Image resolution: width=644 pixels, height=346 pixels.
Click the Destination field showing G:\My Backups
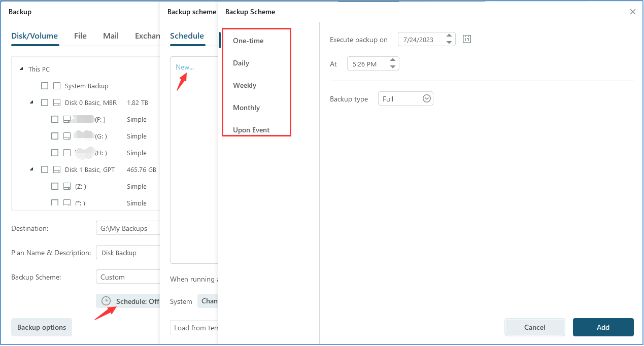[128, 228]
